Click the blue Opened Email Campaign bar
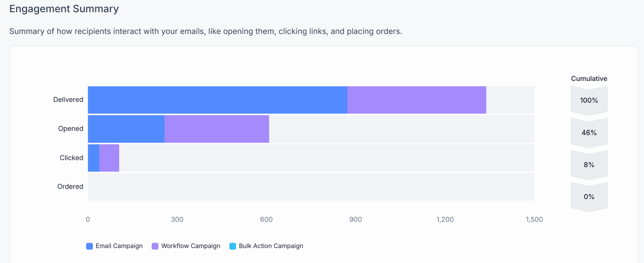 pos(126,129)
